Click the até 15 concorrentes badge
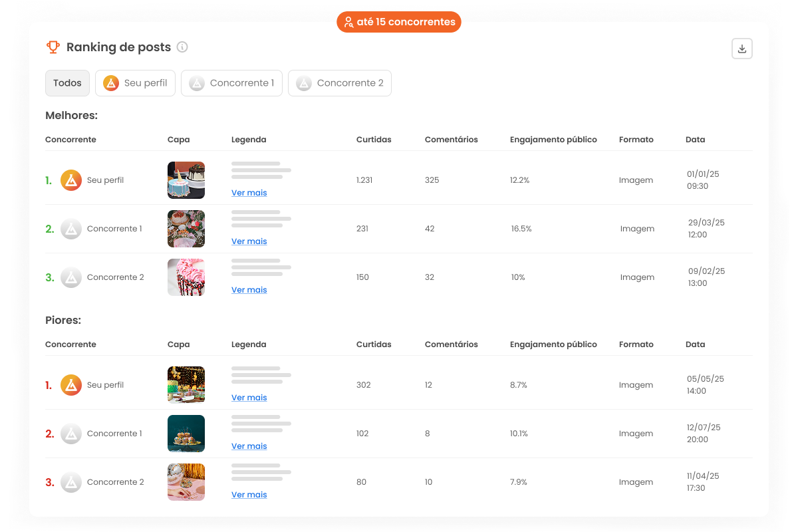This screenshot has height=532, width=798. tap(399, 22)
